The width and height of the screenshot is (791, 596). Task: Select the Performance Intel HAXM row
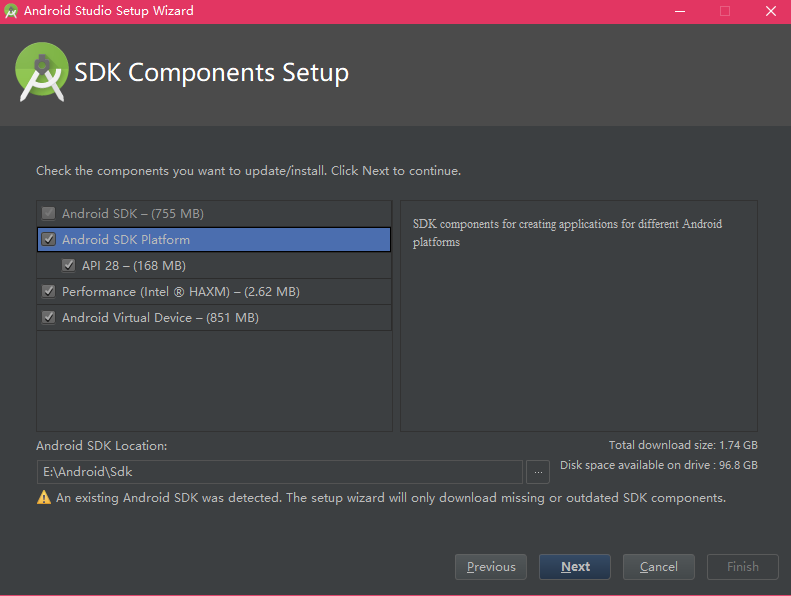click(214, 291)
